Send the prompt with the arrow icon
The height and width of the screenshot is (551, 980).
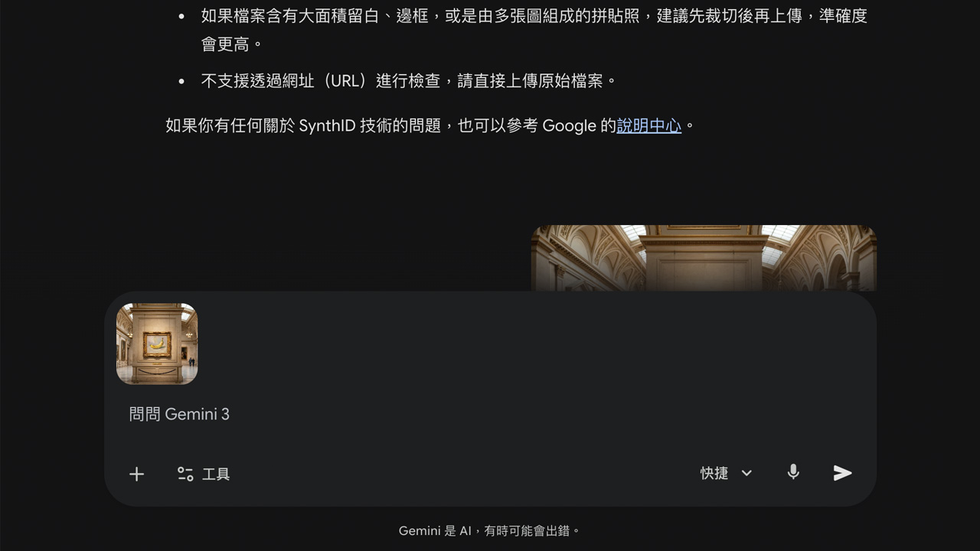tap(842, 473)
